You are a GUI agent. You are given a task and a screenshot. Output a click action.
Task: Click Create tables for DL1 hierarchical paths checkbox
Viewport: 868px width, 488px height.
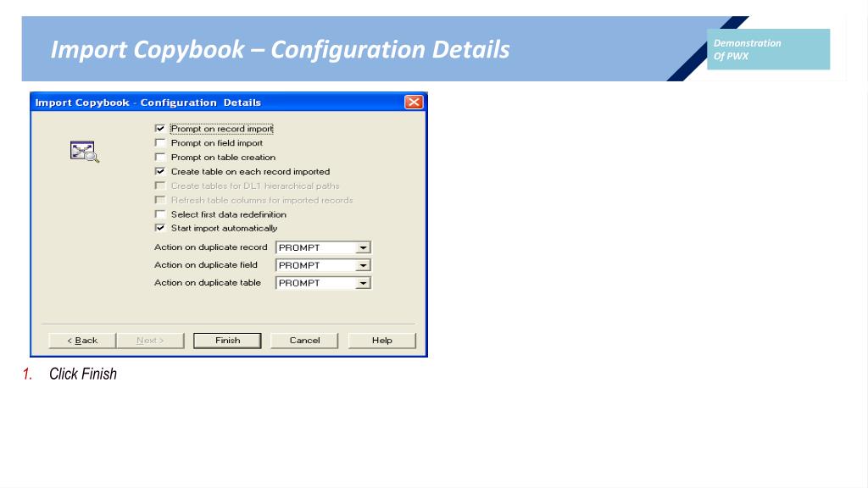[160, 186]
